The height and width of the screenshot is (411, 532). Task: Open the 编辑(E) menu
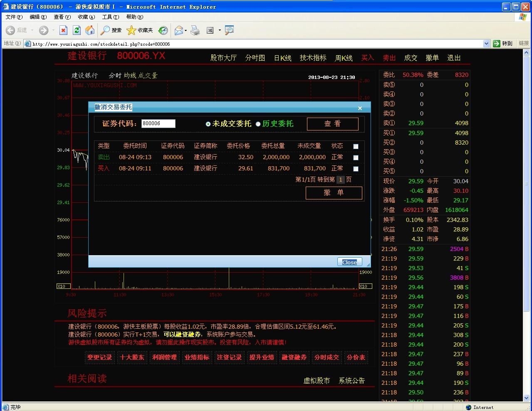click(x=38, y=17)
